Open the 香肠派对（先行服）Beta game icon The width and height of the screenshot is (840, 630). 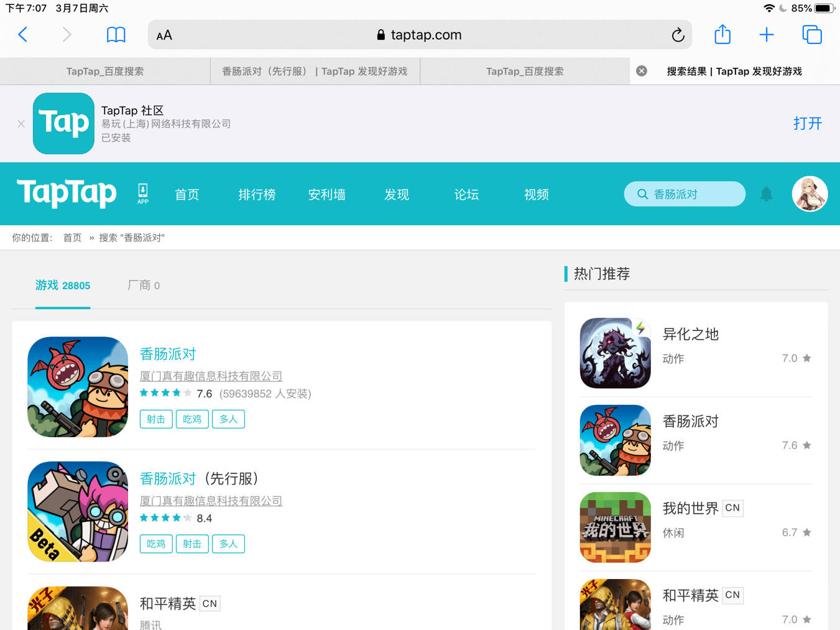pos(78,511)
